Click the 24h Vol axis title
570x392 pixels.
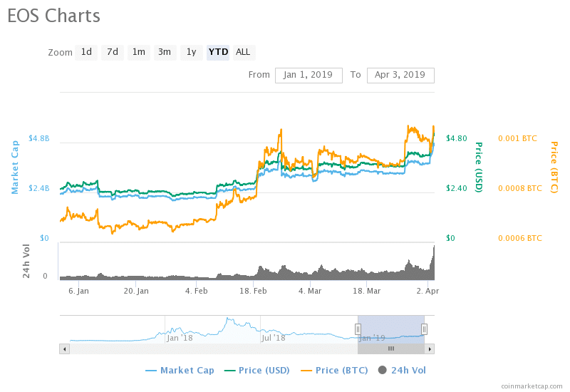pyautogui.click(x=26, y=261)
